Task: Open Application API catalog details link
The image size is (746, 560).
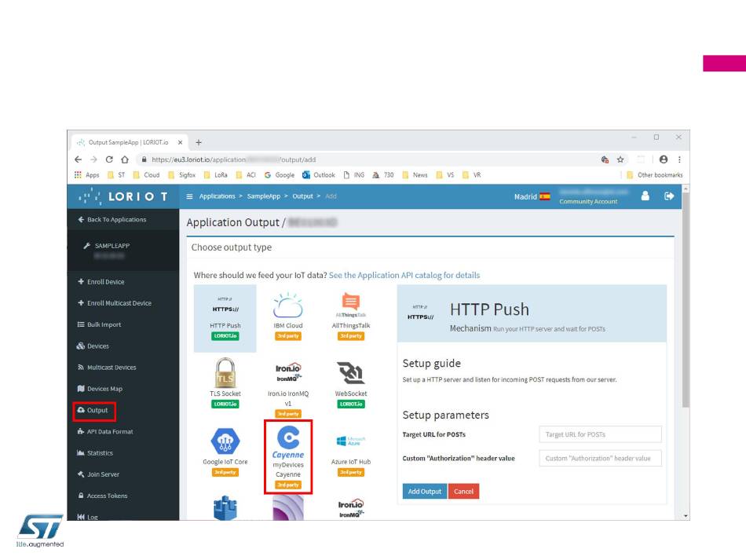Action: [x=404, y=275]
